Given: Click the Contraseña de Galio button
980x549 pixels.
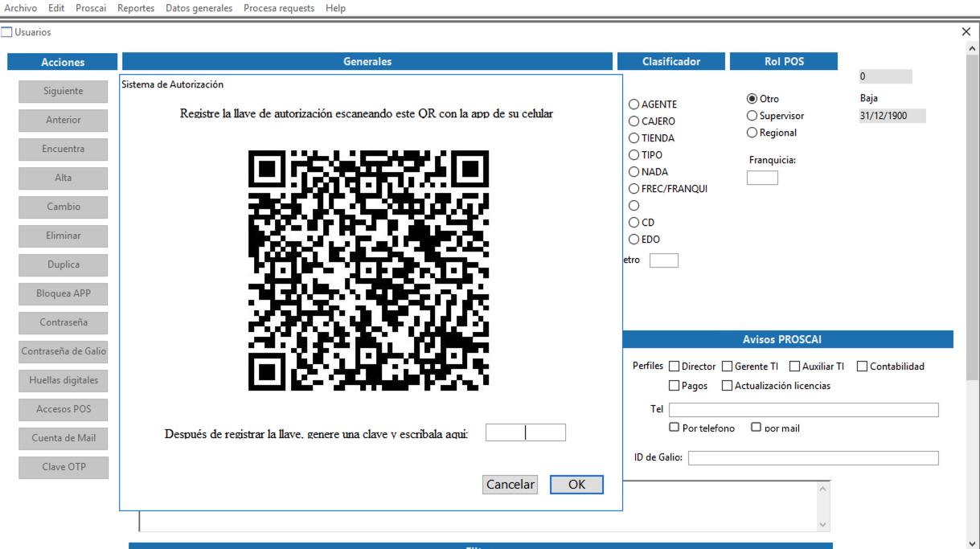Looking at the screenshot, I should [x=64, y=351].
